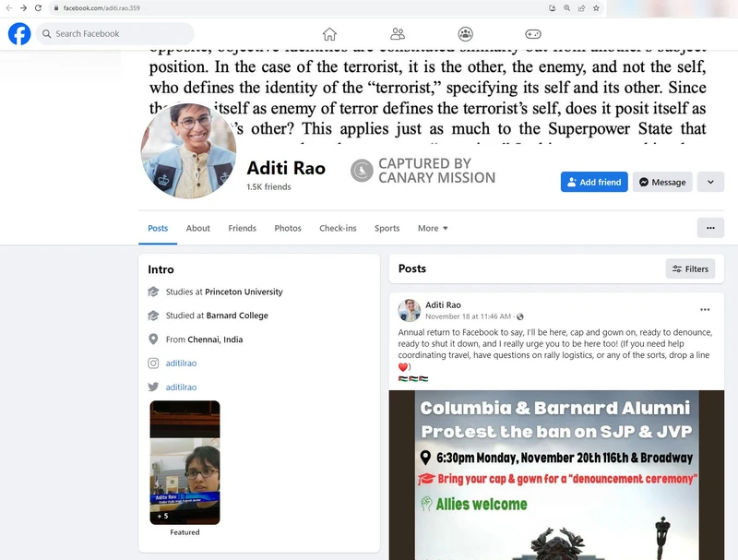Expand the chevron dropdown beside Message
This screenshot has width=738, height=560.
(710, 182)
